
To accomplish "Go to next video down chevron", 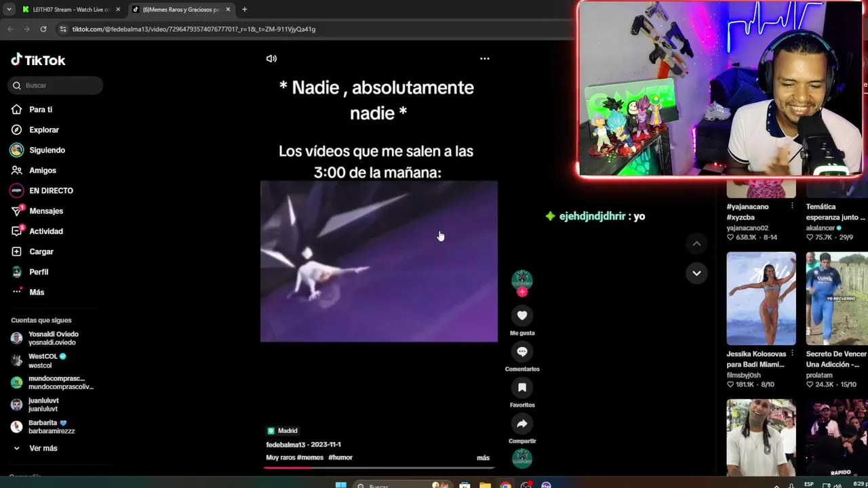I will [696, 272].
